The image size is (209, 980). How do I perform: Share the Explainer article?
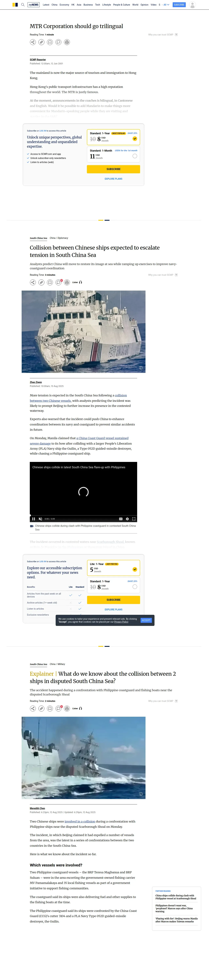pyautogui.click(x=33, y=708)
